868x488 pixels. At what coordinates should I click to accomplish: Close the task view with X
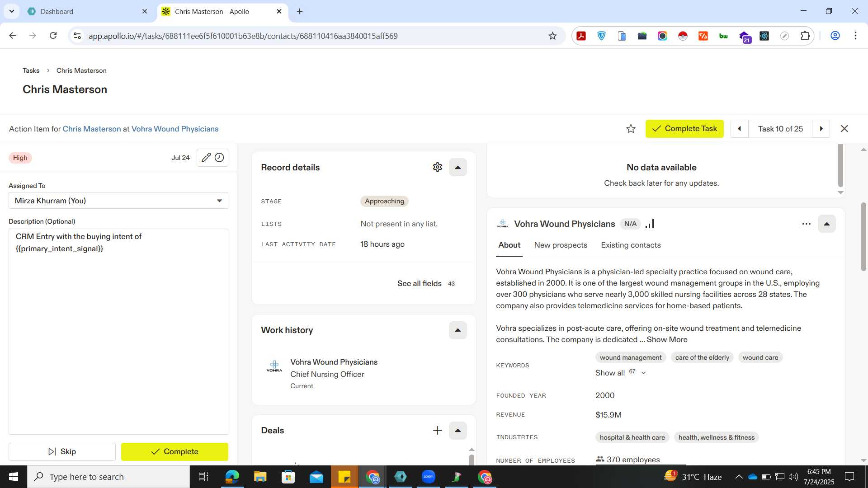coord(844,129)
